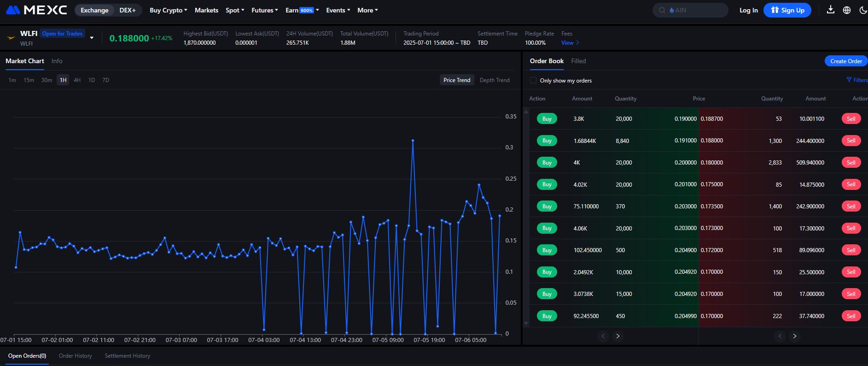Select the 4H chart interval
This screenshot has width=868, height=366.
(x=77, y=80)
